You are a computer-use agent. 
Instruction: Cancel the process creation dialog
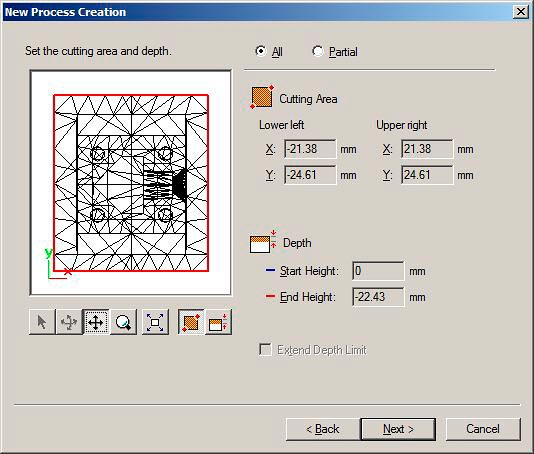click(483, 429)
